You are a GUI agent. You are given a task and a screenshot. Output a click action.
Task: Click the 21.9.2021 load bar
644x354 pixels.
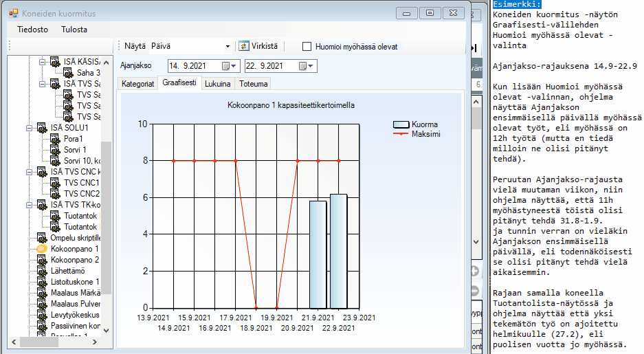coord(318,254)
